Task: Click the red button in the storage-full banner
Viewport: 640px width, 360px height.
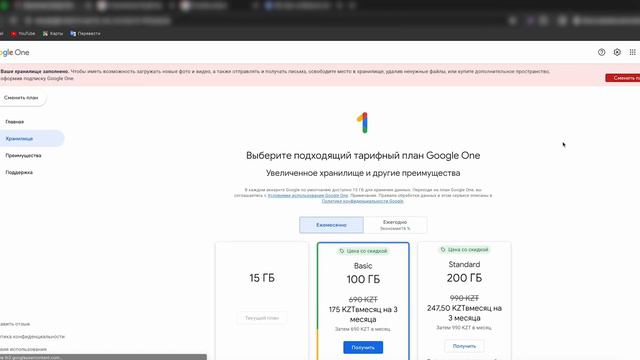Action: point(623,78)
